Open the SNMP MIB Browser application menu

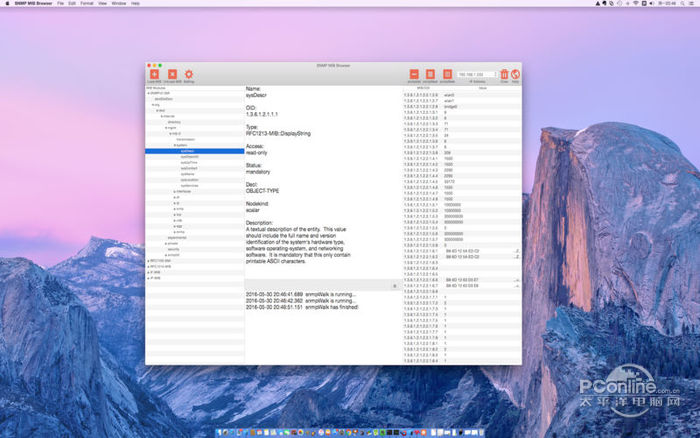33,3
